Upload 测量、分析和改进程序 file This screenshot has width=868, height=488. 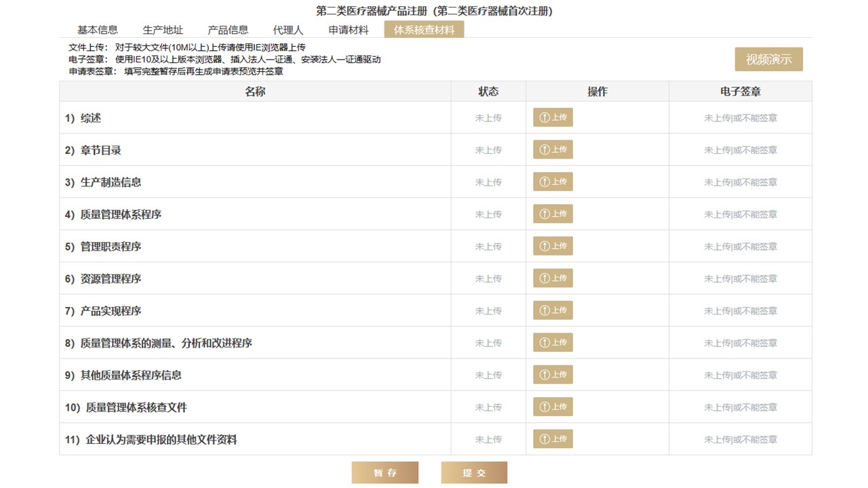point(552,342)
